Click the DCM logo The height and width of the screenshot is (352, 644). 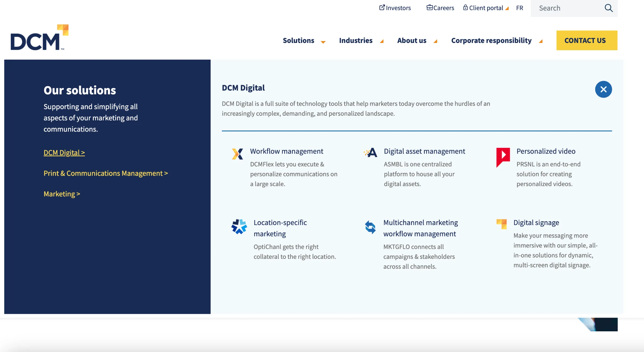coord(39,37)
